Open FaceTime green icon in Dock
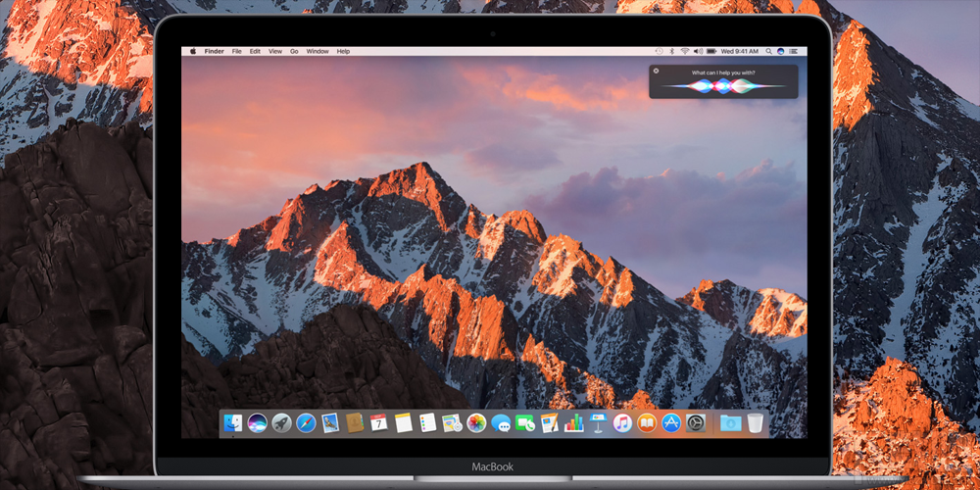 coord(525,423)
